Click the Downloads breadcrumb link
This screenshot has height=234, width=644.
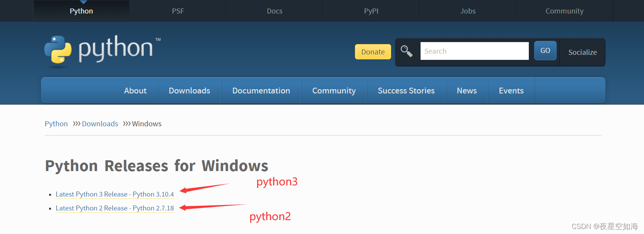[100, 124]
